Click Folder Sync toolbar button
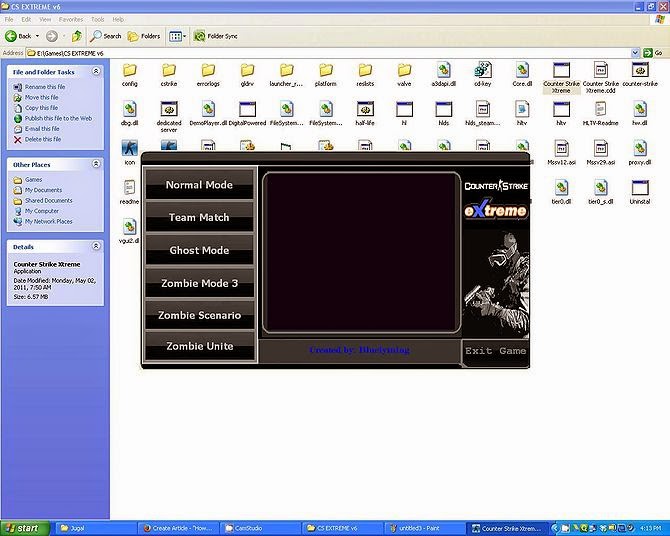This screenshot has width=670, height=536. tap(215, 36)
